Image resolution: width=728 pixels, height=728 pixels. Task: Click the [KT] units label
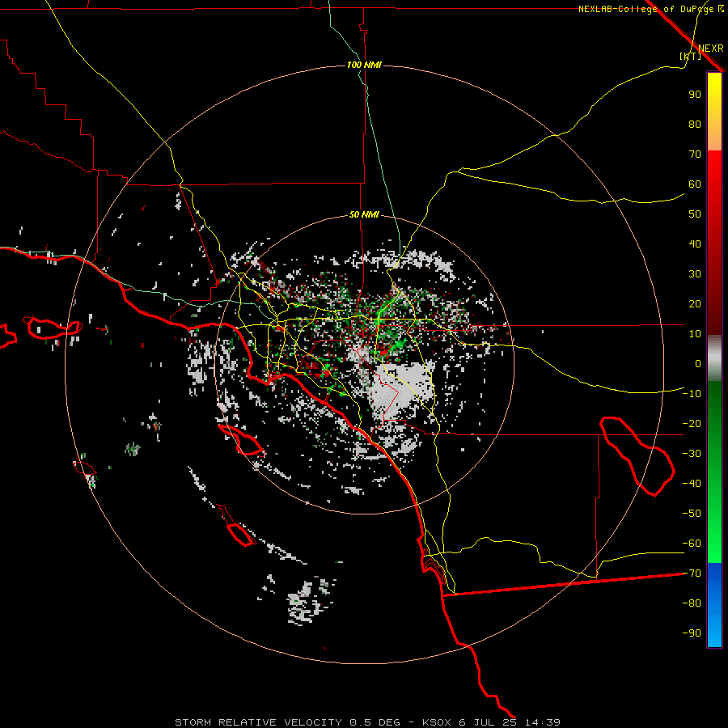[x=691, y=56]
